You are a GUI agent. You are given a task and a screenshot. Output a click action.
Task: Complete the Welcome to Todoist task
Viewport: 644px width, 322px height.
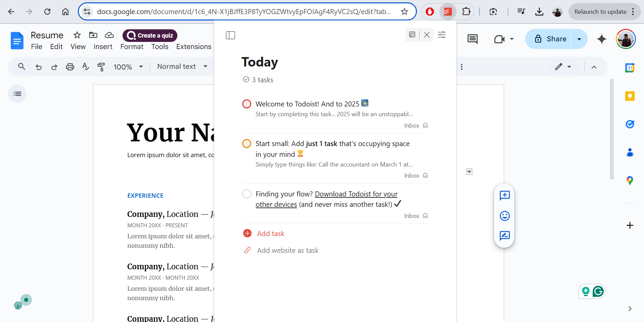[247, 104]
